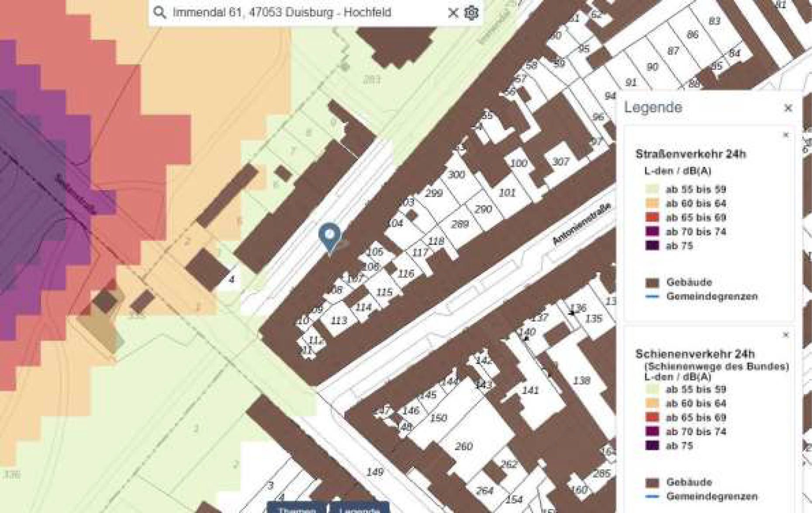Click the Schienenverkehr 24h heading
This screenshot has height=513, width=812.
pyautogui.click(x=695, y=354)
